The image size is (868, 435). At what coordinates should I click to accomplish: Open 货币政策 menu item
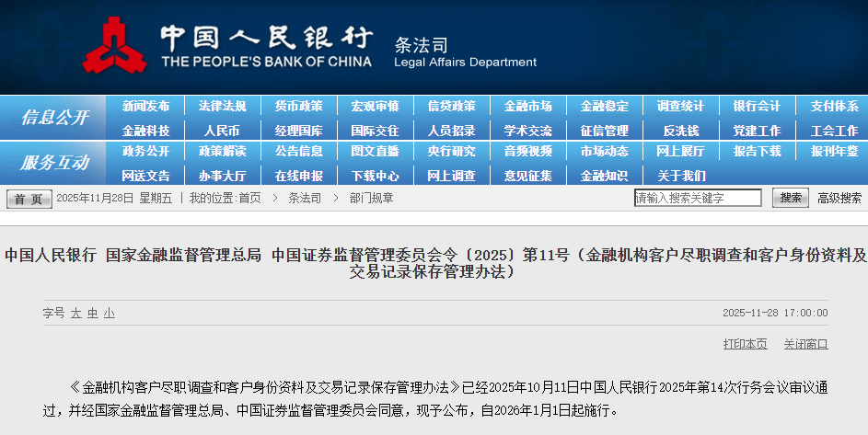298,107
